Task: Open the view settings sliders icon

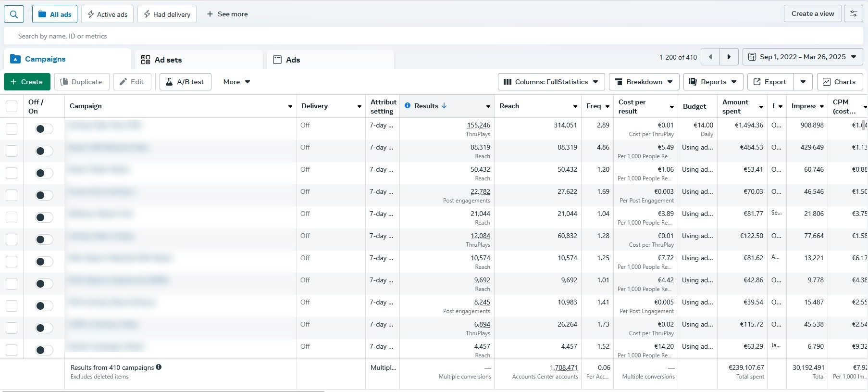Action: click(x=854, y=13)
